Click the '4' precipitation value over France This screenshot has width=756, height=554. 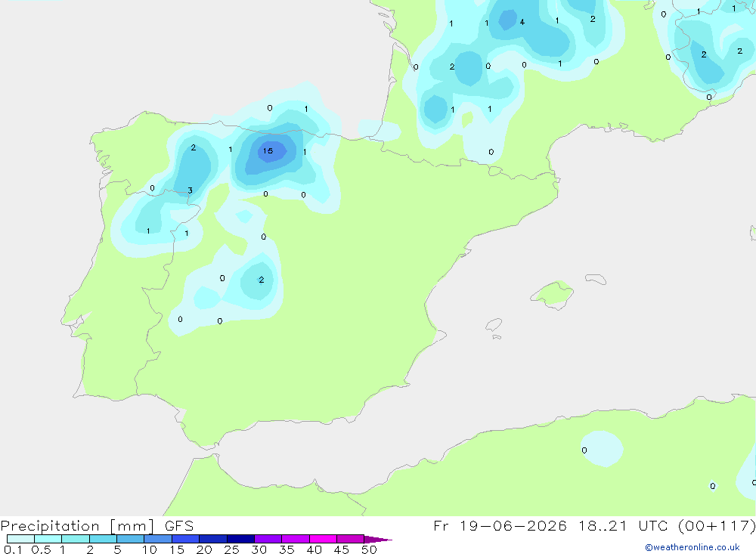click(522, 22)
